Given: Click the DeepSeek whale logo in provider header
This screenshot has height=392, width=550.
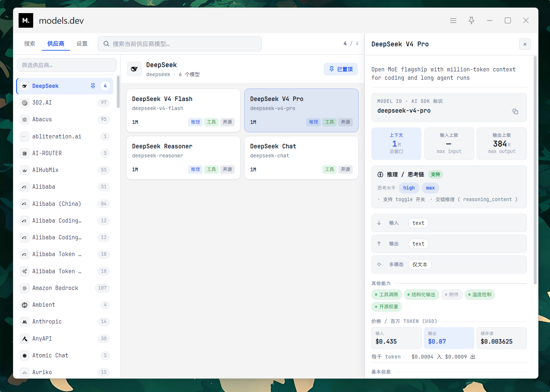Looking at the screenshot, I should point(134,69).
